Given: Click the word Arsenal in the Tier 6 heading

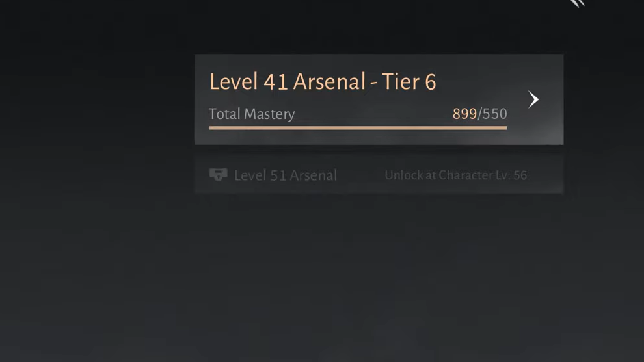Looking at the screenshot, I should tap(329, 81).
